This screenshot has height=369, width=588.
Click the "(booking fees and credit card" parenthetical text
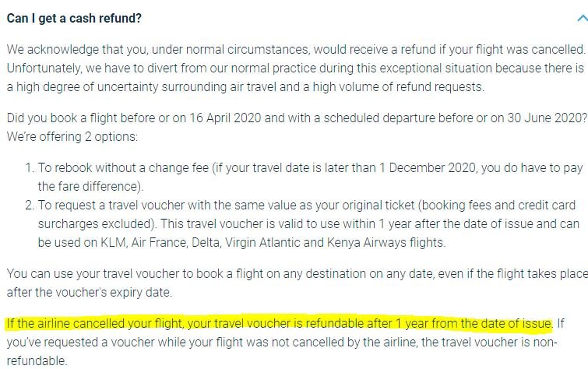click(497, 205)
